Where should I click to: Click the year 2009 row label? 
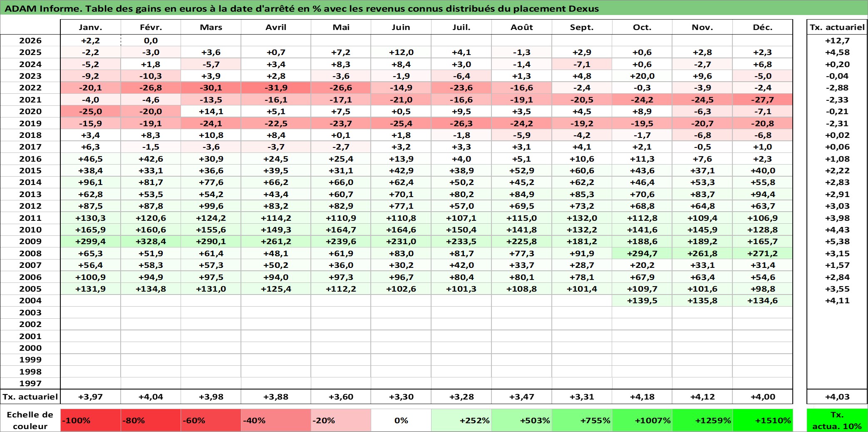[x=30, y=241]
